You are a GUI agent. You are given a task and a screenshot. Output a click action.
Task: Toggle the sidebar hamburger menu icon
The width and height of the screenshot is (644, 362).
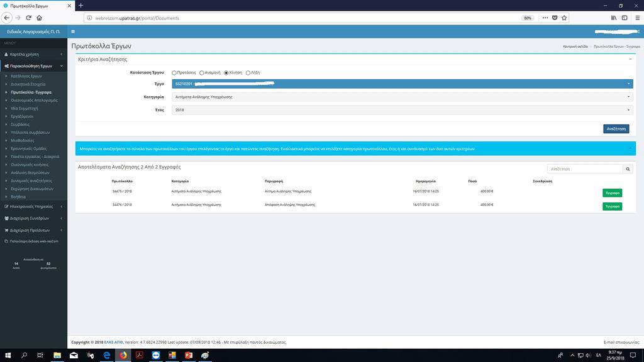[x=73, y=31]
